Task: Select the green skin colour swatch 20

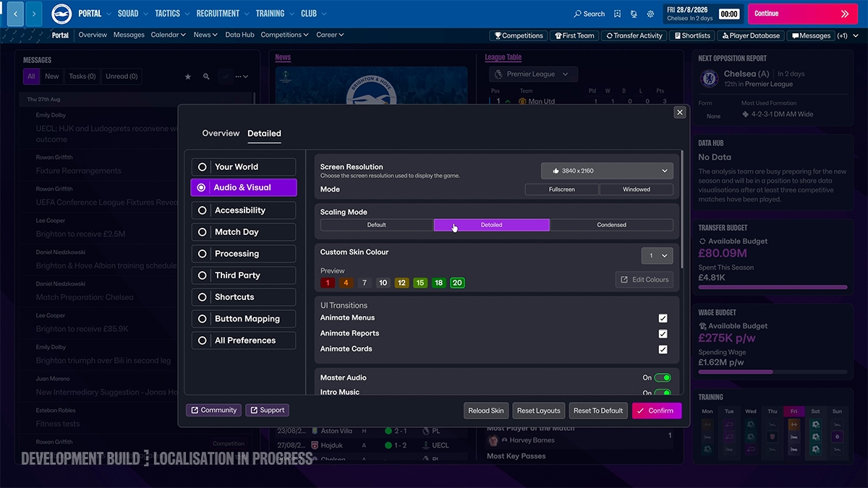Action: pyautogui.click(x=457, y=283)
